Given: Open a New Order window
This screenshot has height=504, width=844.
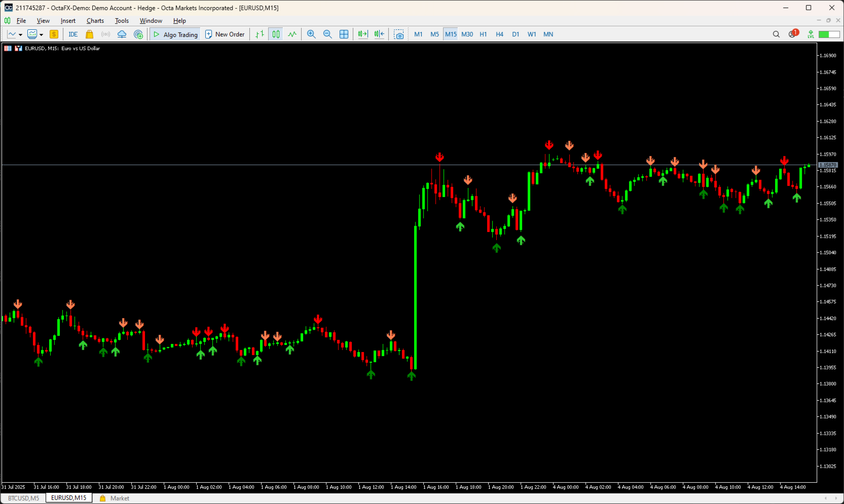Looking at the screenshot, I should click(x=225, y=34).
